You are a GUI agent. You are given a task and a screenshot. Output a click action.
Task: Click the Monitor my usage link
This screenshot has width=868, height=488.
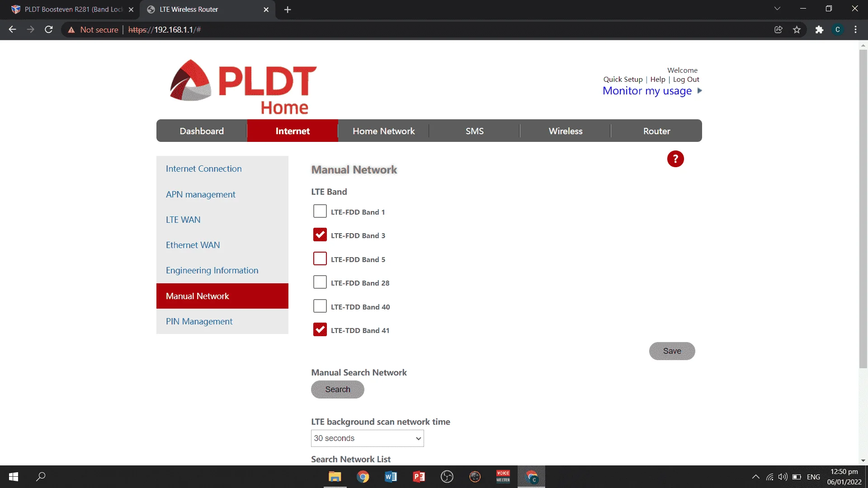point(647,91)
